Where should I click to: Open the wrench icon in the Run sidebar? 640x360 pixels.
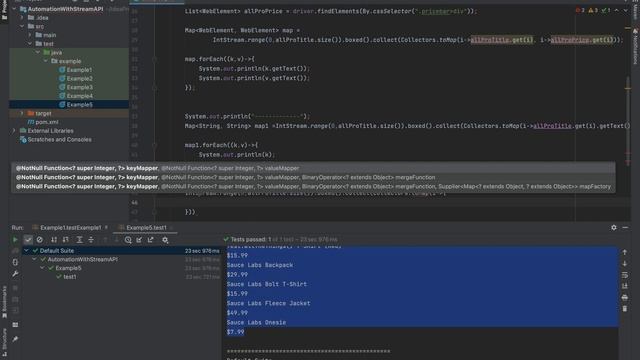(15, 273)
